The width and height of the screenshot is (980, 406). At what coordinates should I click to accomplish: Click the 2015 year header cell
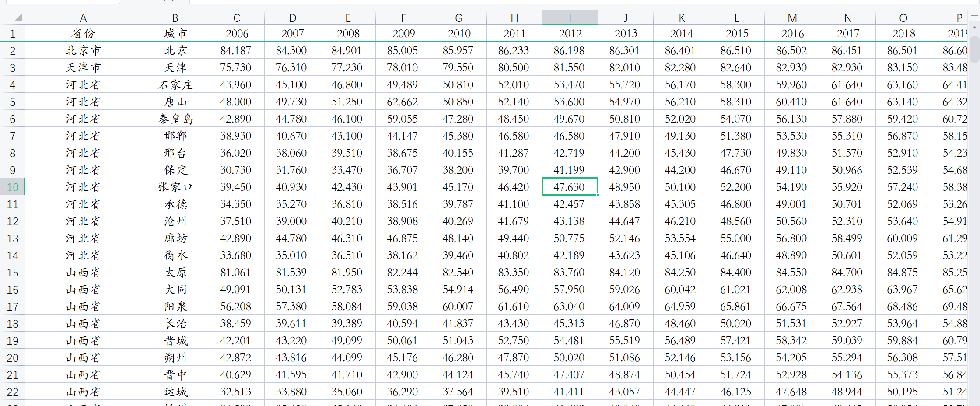tap(737, 33)
